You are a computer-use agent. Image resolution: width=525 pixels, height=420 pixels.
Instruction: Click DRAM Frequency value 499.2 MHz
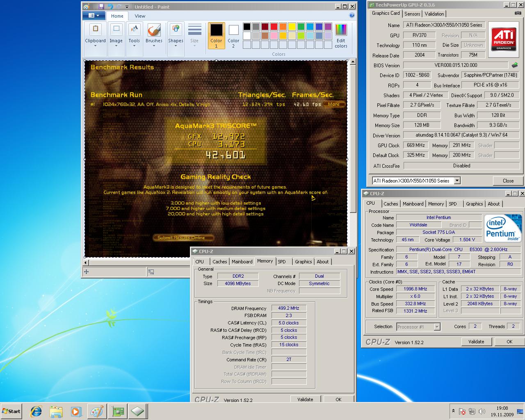(289, 308)
